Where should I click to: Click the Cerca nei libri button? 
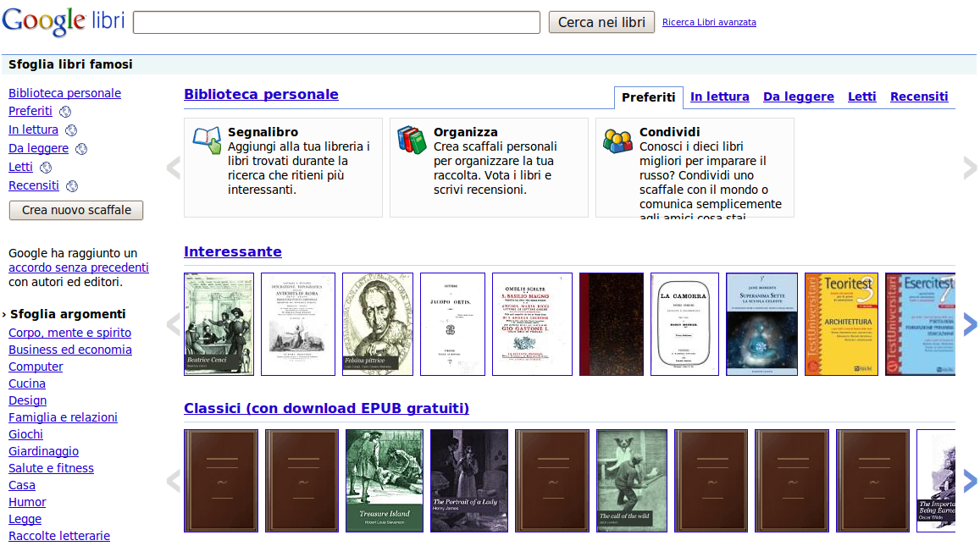click(602, 23)
